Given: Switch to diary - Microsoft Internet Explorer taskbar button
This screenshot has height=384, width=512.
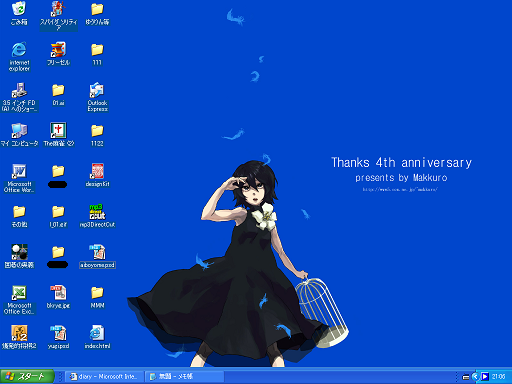Looking at the screenshot, I should (x=104, y=376).
